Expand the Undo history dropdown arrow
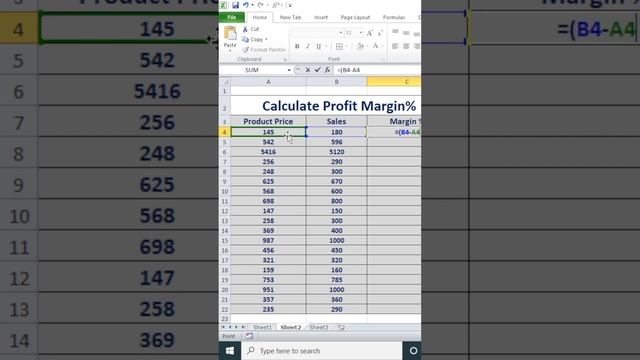This screenshot has height=360, width=640. [x=252, y=5]
